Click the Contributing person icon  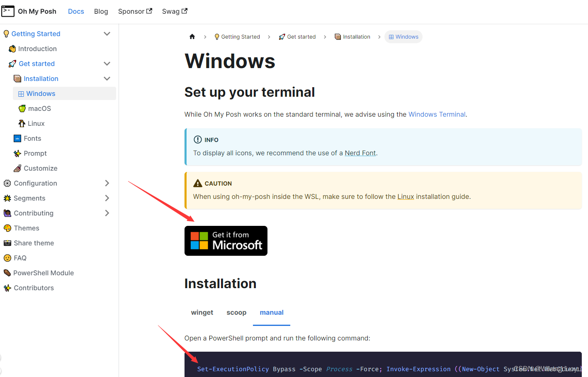7,213
